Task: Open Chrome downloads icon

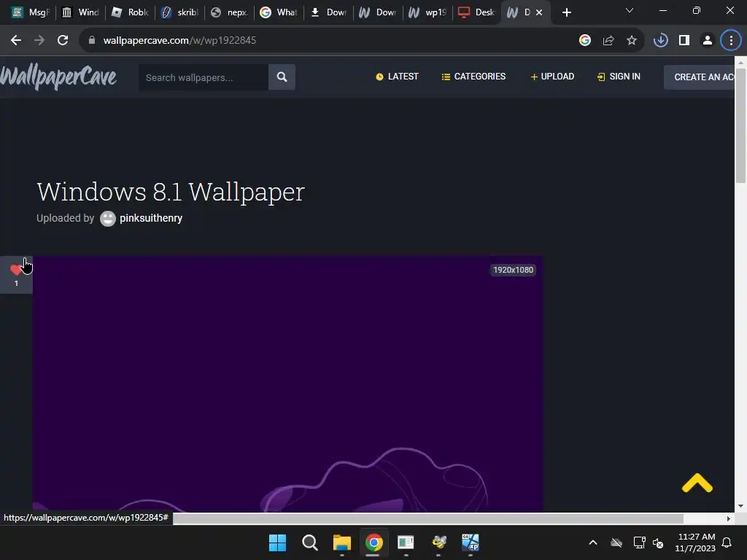Action: pos(661,41)
